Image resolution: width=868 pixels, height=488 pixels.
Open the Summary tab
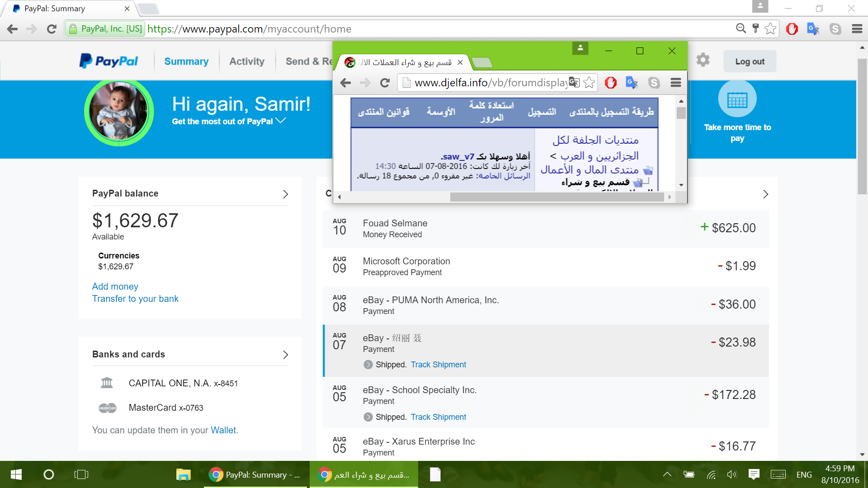coord(186,61)
